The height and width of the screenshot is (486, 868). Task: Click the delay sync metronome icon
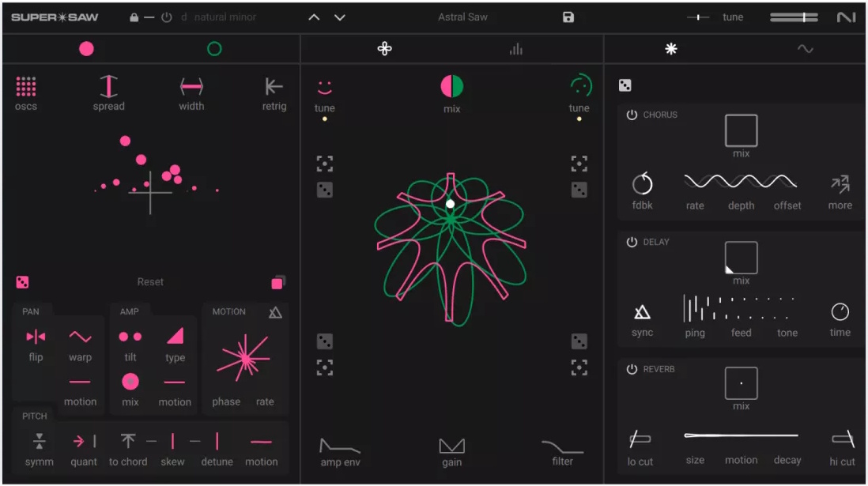click(642, 312)
